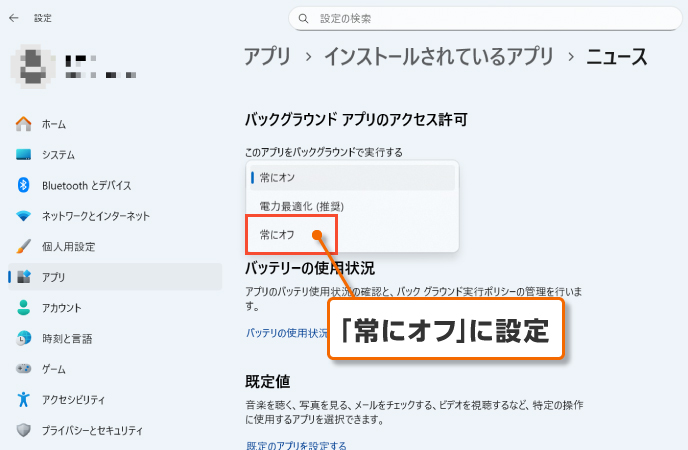Open Network and Internet icon

[24, 216]
